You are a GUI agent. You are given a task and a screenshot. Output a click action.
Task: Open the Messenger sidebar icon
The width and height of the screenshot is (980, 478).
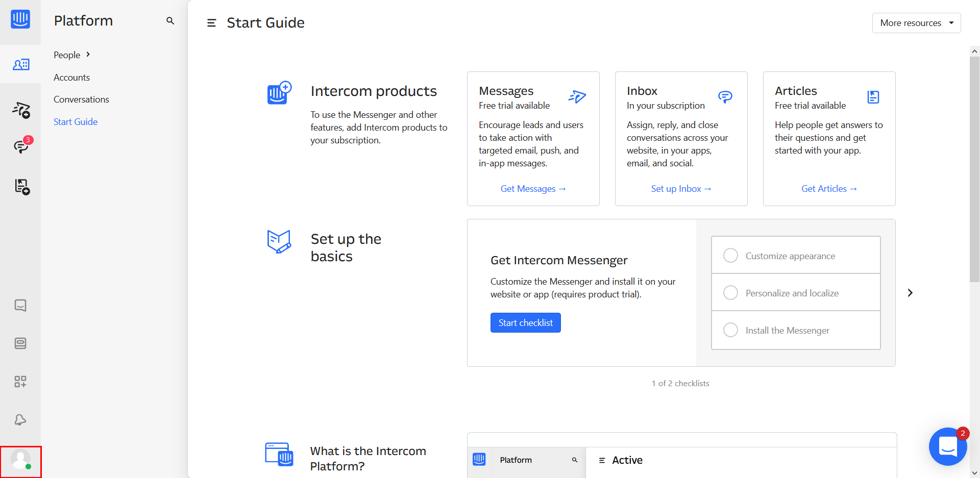pyautogui.click(x=20, y=305)
